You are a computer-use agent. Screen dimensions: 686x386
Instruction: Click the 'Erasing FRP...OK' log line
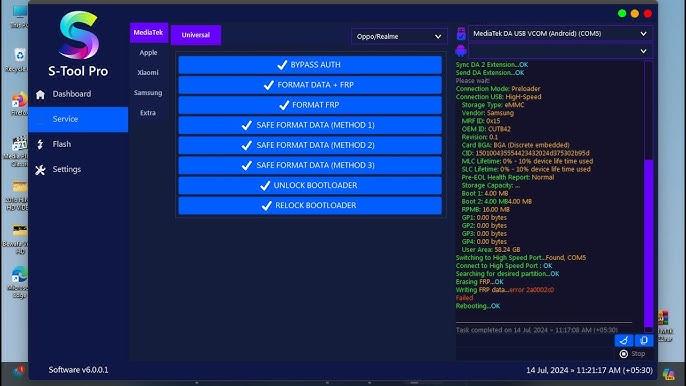(480, 282)
